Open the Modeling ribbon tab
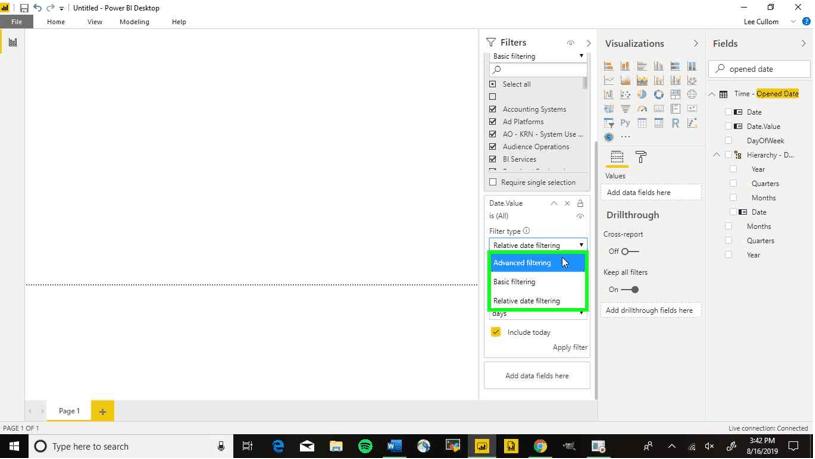815x459 pixels. pos(134,22)
